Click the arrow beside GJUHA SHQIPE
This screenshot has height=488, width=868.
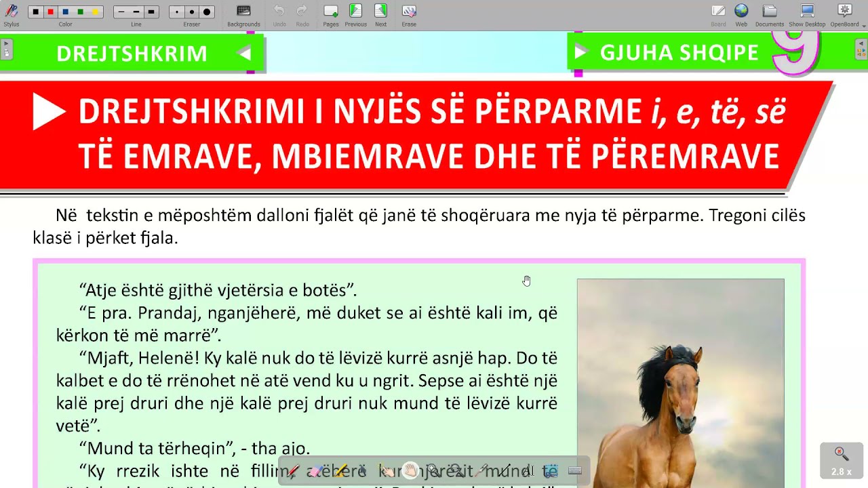tap(580, 52)
